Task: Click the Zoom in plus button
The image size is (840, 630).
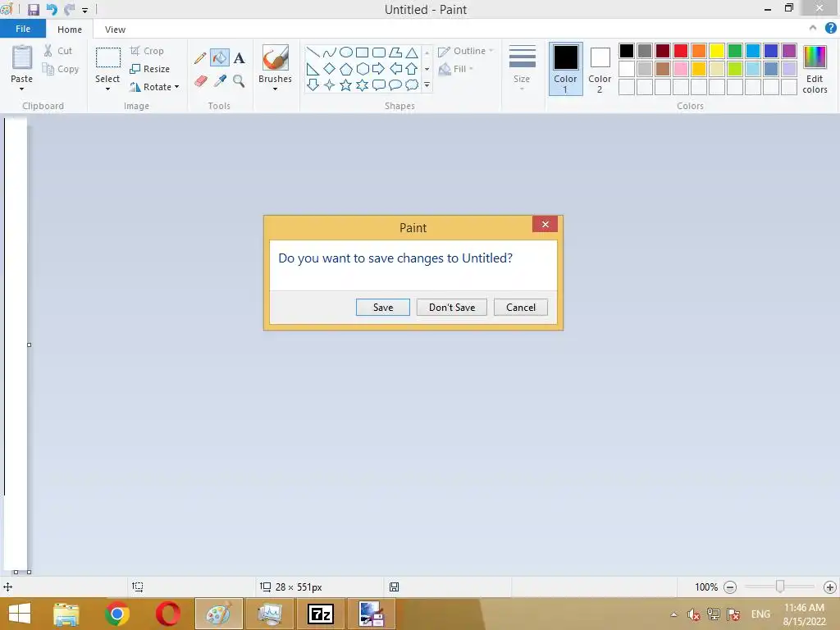Action: (x=829, y=587)
